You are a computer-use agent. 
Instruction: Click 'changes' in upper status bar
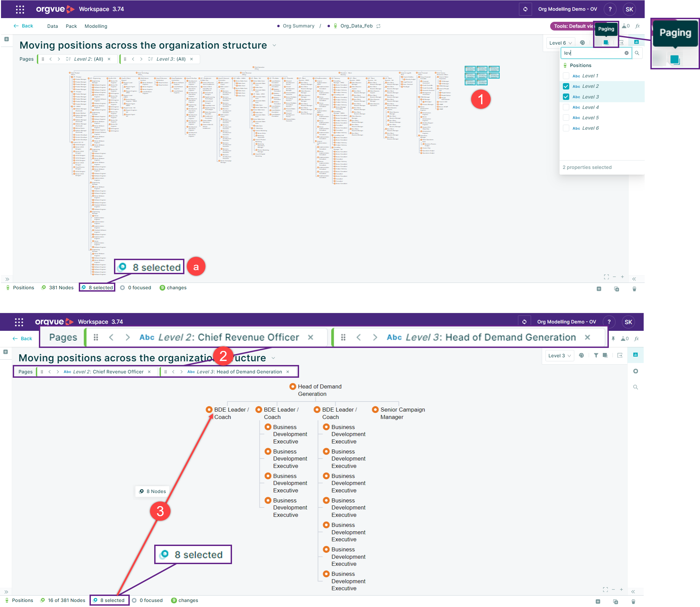tap(173, 288)
